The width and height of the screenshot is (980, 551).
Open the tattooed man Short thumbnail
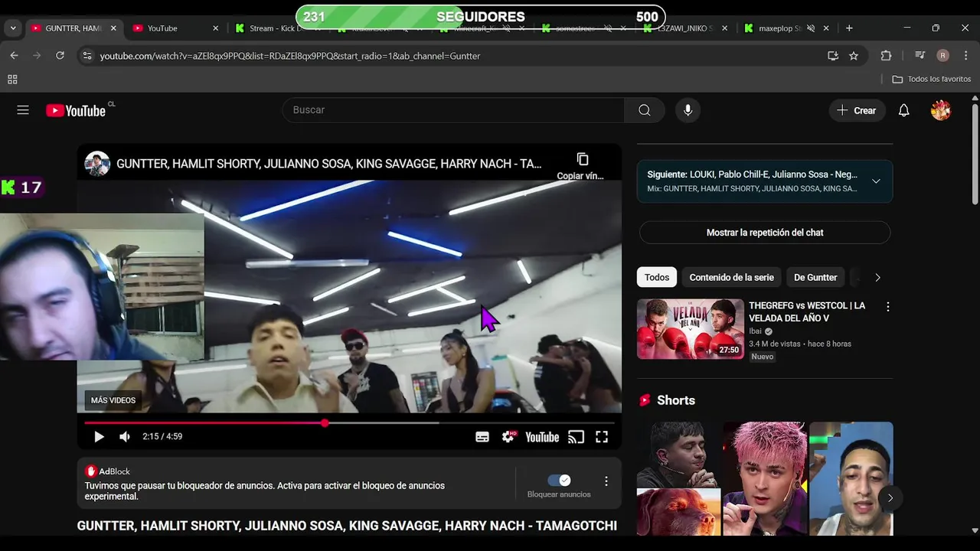(851, 478)
